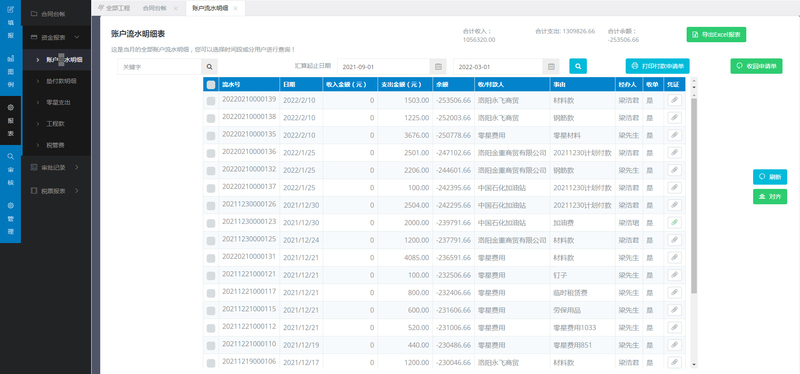The image size is (800, 374).
Task: Click the keyword search magnifier icon
Action: 209,66
